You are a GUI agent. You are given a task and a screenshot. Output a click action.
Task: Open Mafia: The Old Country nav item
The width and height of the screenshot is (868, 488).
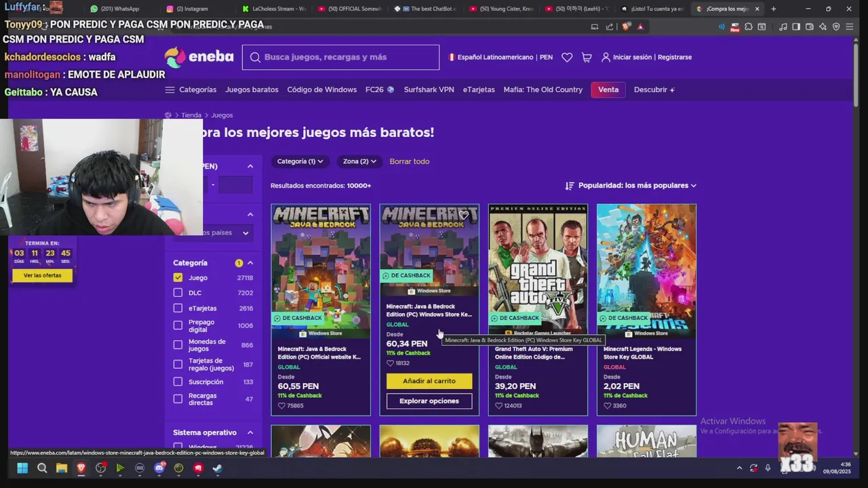coord(542,89)
